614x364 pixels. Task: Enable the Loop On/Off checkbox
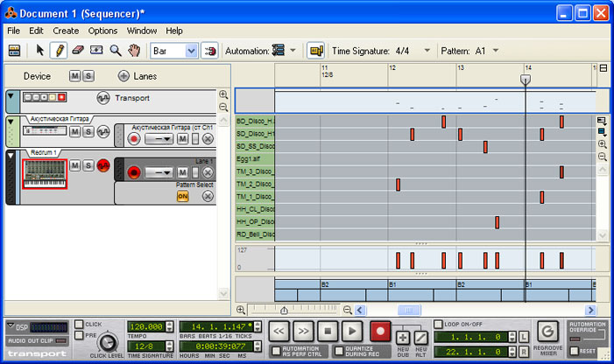click(438, 324)
